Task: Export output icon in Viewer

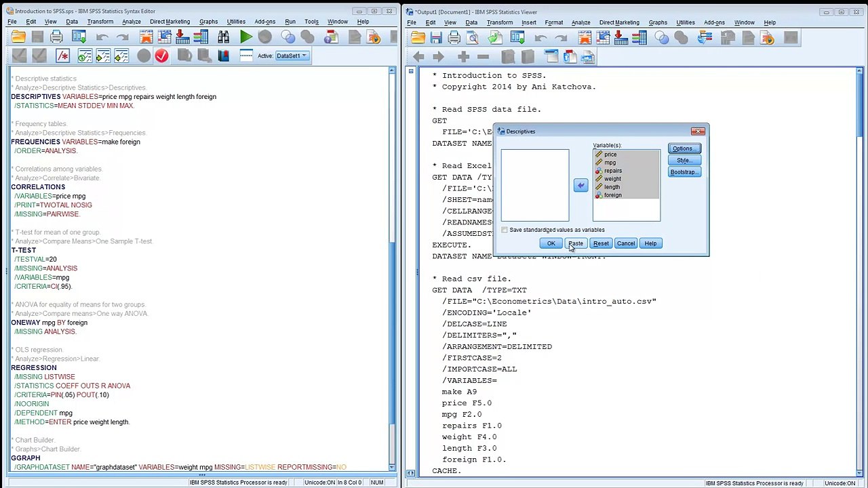Action: [494, 38]
